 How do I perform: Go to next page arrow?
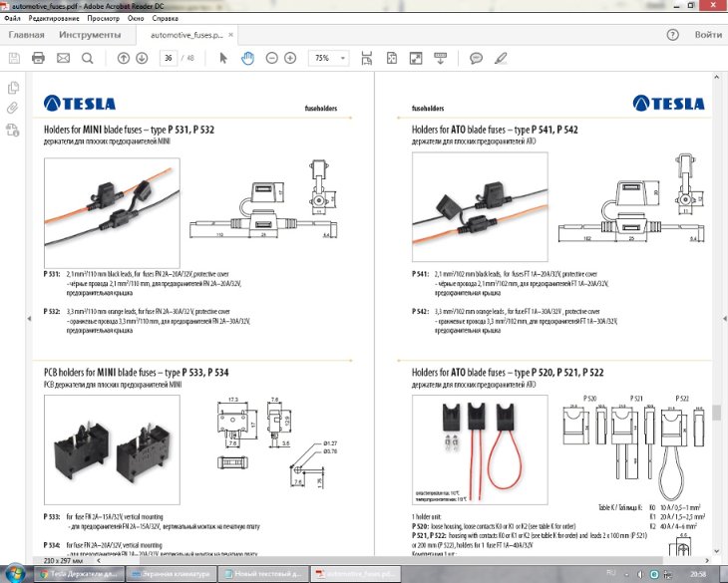142,58
